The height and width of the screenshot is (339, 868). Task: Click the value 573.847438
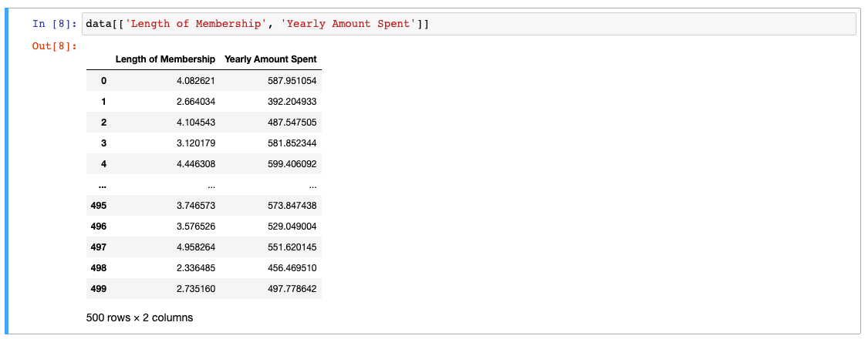[x=292, y=206]
